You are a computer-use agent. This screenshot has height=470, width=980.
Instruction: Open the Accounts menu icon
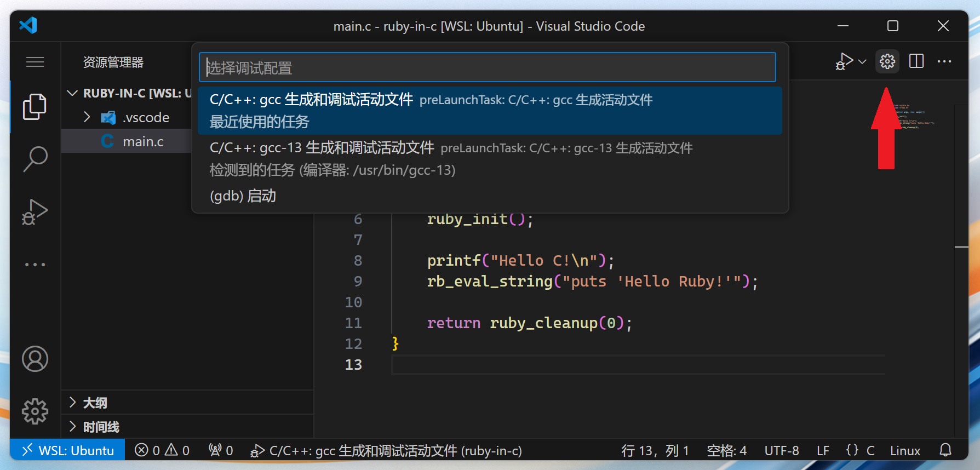[x=35, y=359]
